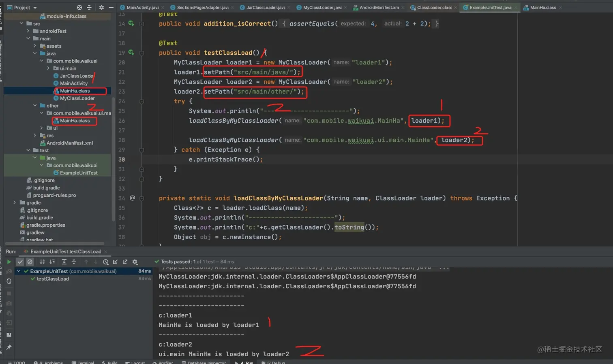The image size is (613, 364).
Task: Collapse the testClassLoad method fold on line 19
Action: click(x=141, y=53)
